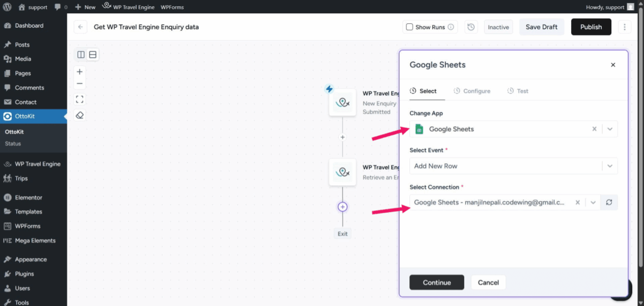Click the back arrow beside workflow title
Viewport: 644px width, 306px height.
pos(80,26)
